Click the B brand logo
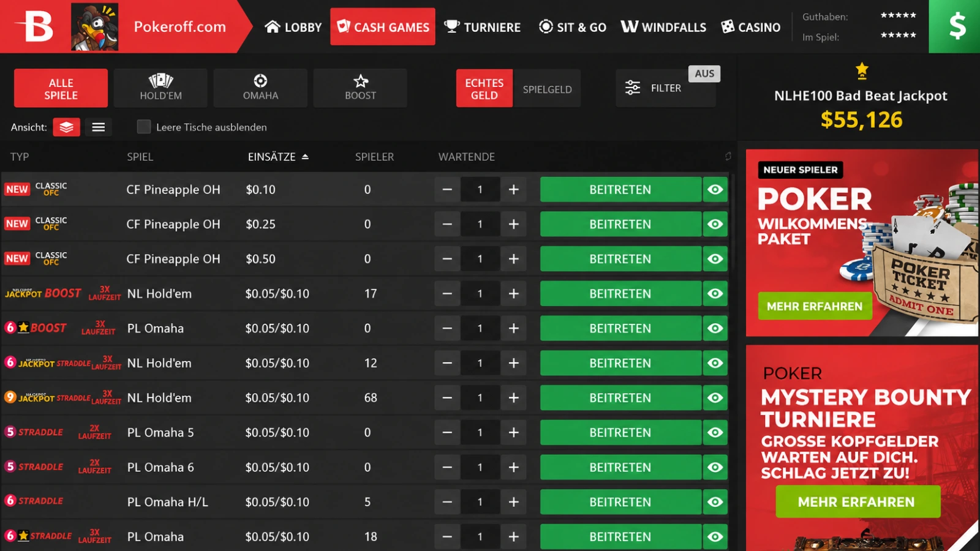Viewport: 980px width, 551px height. 35,26
